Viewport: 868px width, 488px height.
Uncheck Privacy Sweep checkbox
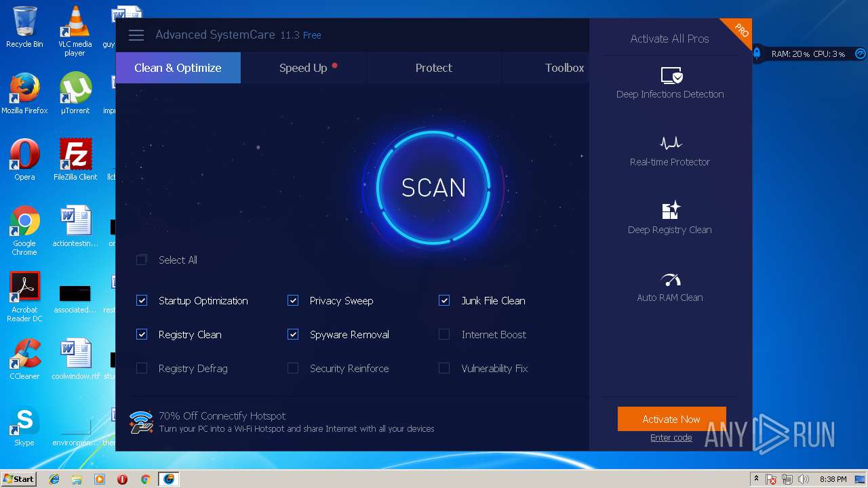pyautogui.click(x=293, y=301)
